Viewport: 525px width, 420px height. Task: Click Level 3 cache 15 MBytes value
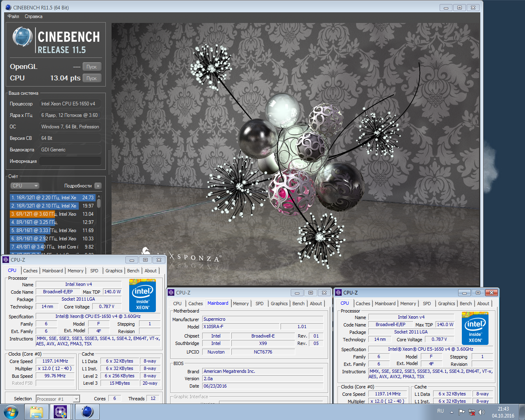pyautogui.click(x=120, y=383)
